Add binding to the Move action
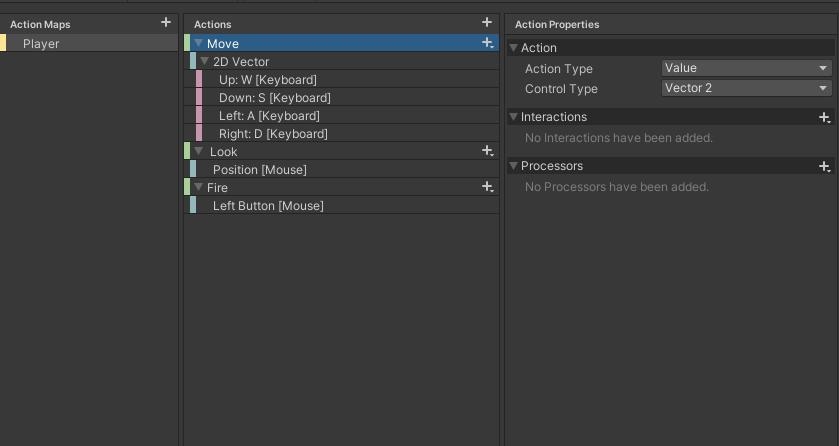This screenshot has width=839, height=446. pyautogui.click(x=487, y=43)
